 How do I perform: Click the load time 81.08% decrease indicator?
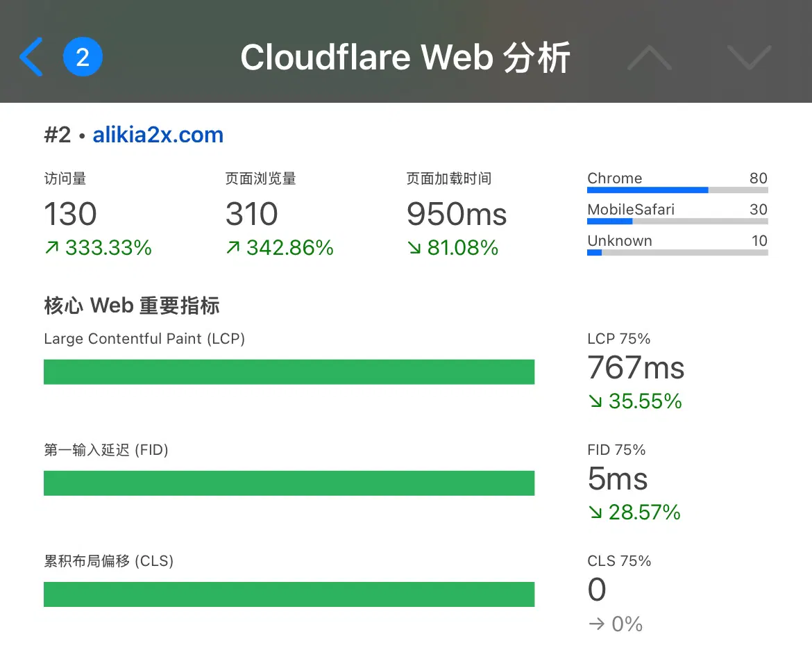click(x=452, y=248)
